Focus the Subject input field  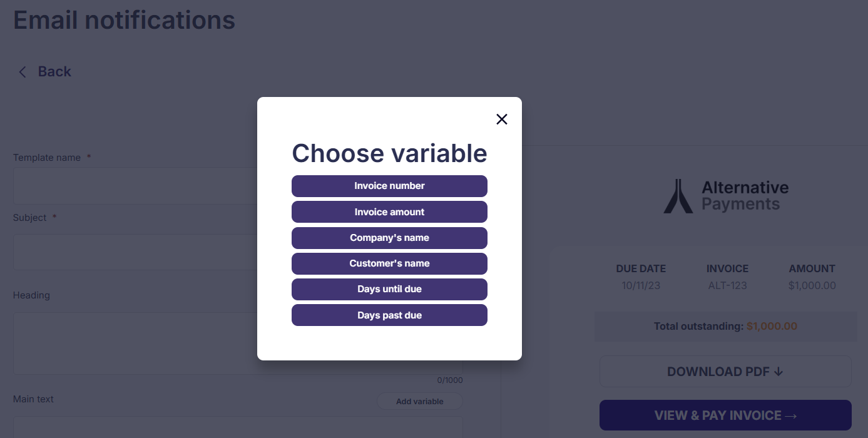[x=135, y=252]
